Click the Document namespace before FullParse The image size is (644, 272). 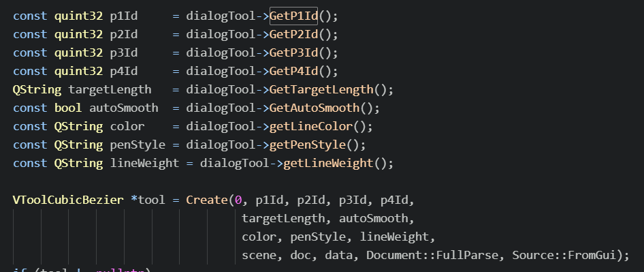(x=394, y=256)
